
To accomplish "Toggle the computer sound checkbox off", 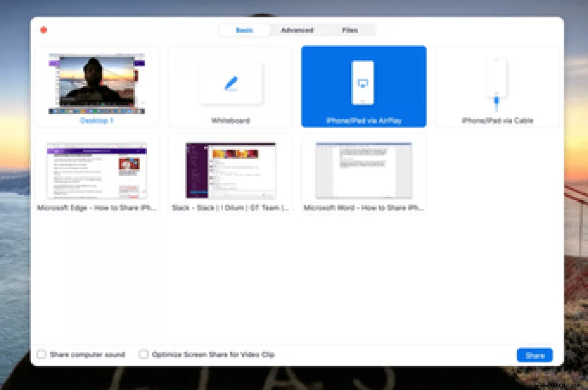I will pos(41,354).
